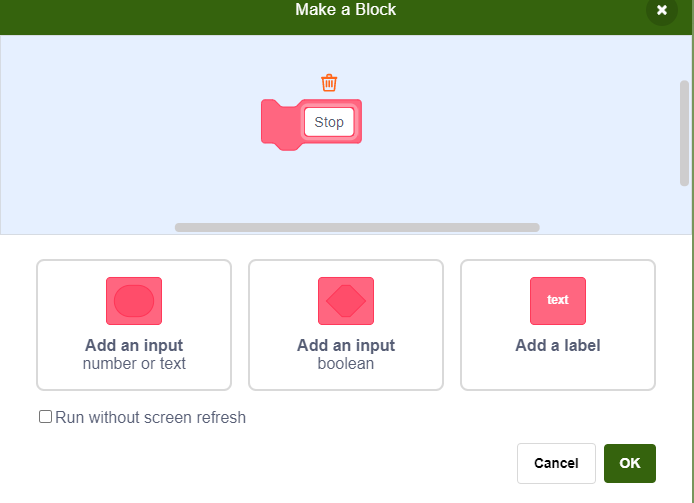Image resolution: width=694 pixels, height=503 pixels.
Task: Click the vertical scrollbar beside the preview
Action: coord(684,132)
